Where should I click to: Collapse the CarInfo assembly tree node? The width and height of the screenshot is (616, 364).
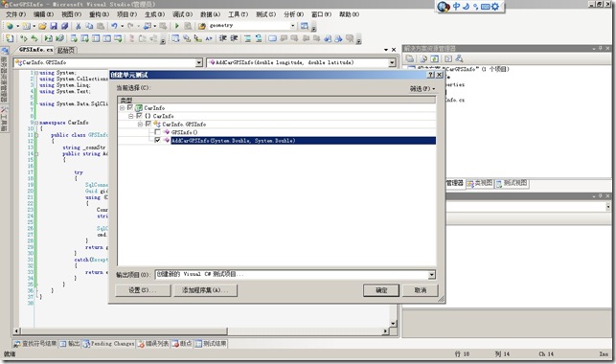click(123, 108)
